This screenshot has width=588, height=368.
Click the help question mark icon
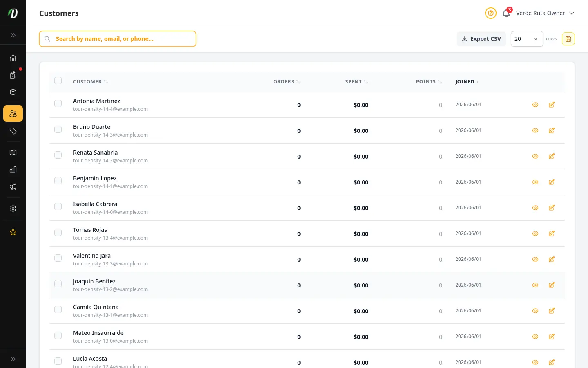tap(491, 13)
